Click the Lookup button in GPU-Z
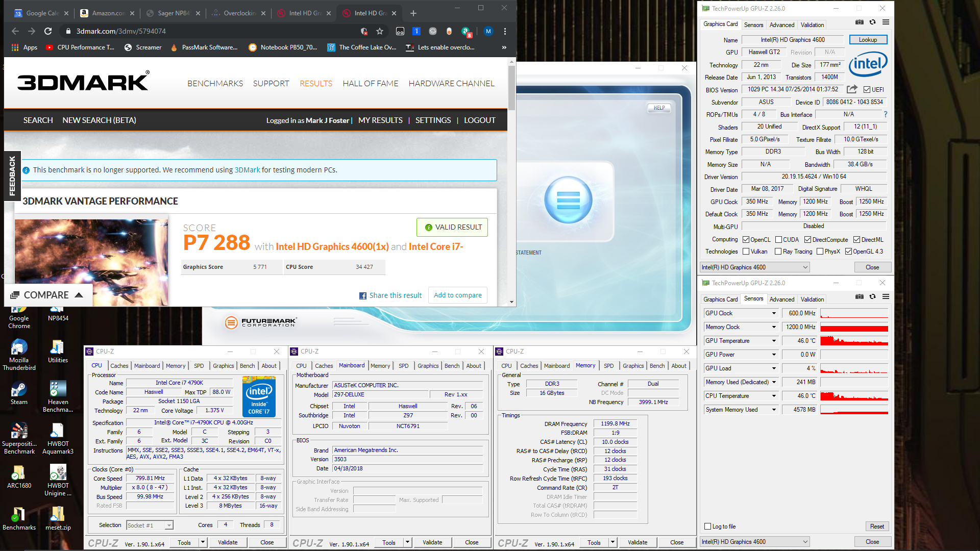 [868, 40]
